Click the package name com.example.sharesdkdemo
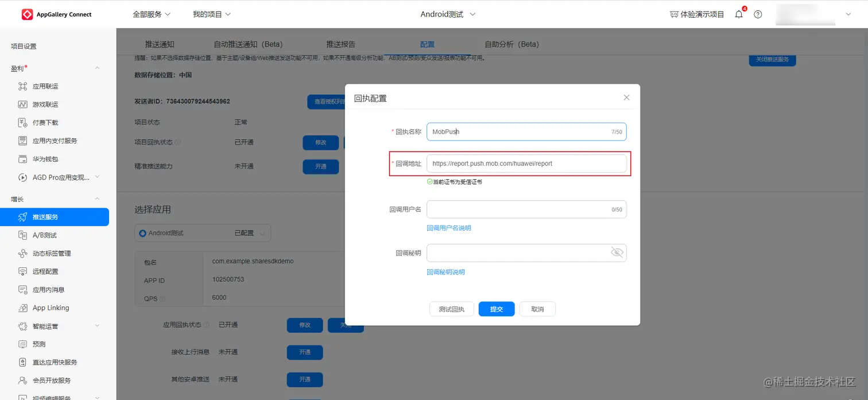 point(253,261)
